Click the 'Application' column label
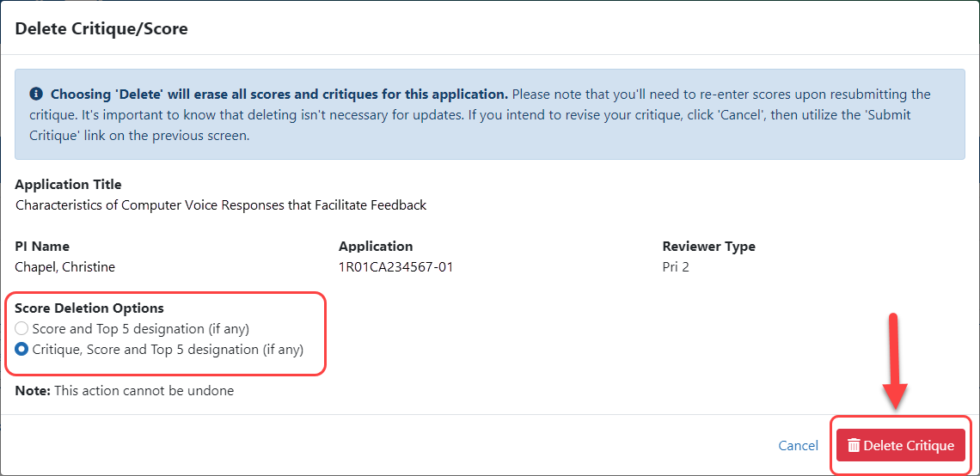The width and height of the screenshot is (980, 476). (376, 246)
